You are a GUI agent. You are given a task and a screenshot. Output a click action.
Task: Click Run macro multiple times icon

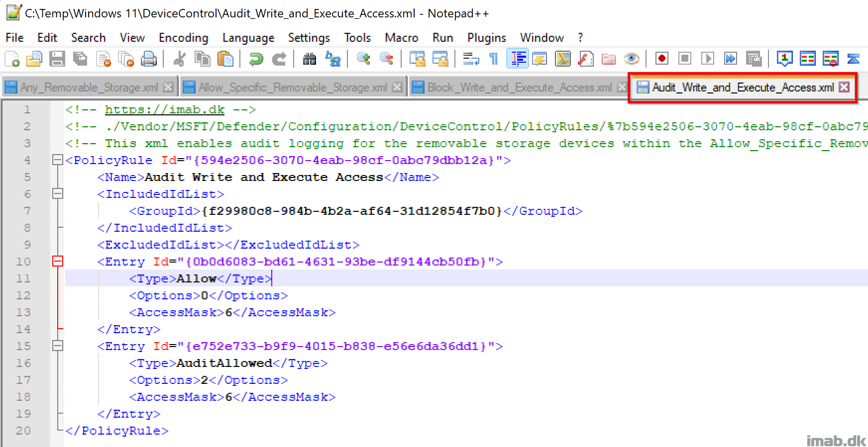click(x=731, y=59)
